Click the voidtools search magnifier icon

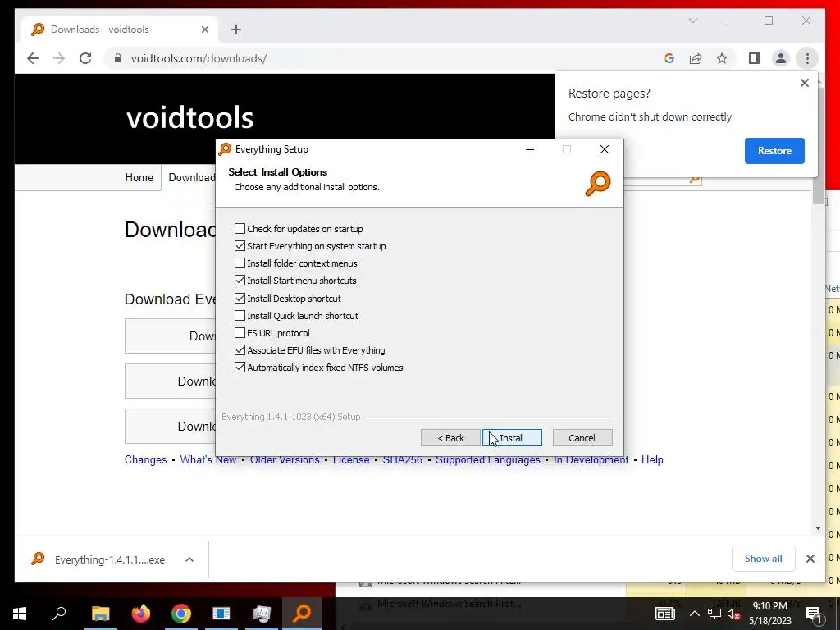[694, 179]
